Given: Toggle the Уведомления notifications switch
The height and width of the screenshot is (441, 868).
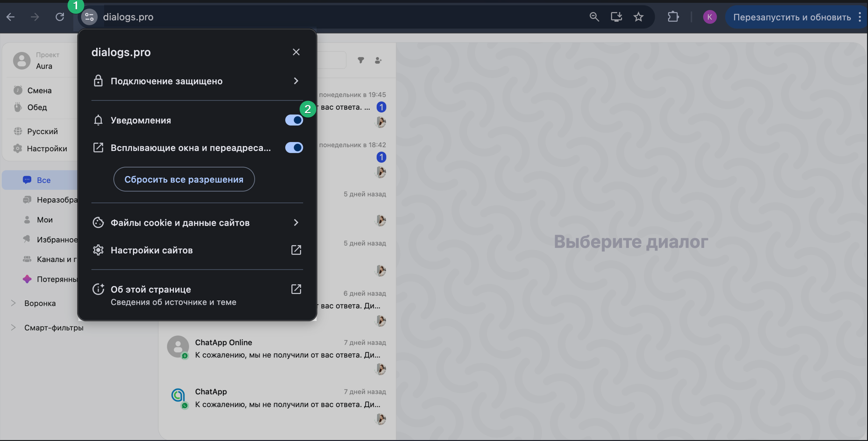Looking at the screenshot, I should tap(294, 121).
